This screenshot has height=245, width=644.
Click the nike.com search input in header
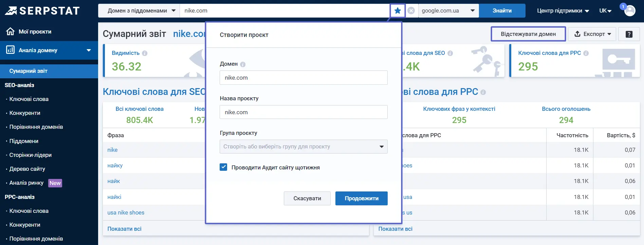[285, 11]
